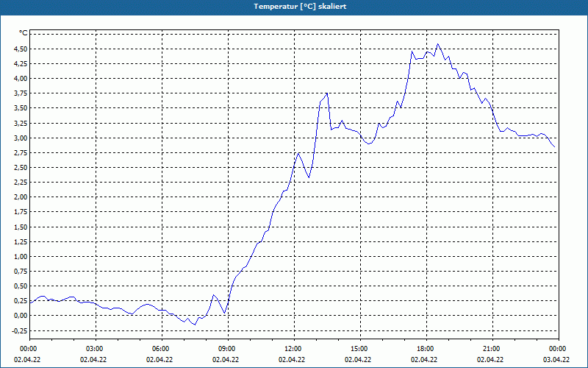This screenshot has width=588, height=368.
Task: Select the 02.04.22 date under 09:00
Action: coord(226,360)
